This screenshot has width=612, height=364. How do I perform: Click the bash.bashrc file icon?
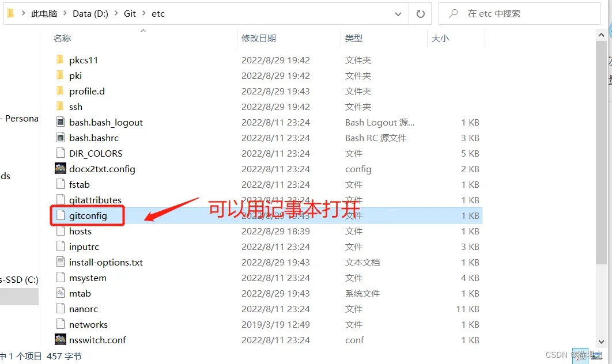click(x=61, y=138)
